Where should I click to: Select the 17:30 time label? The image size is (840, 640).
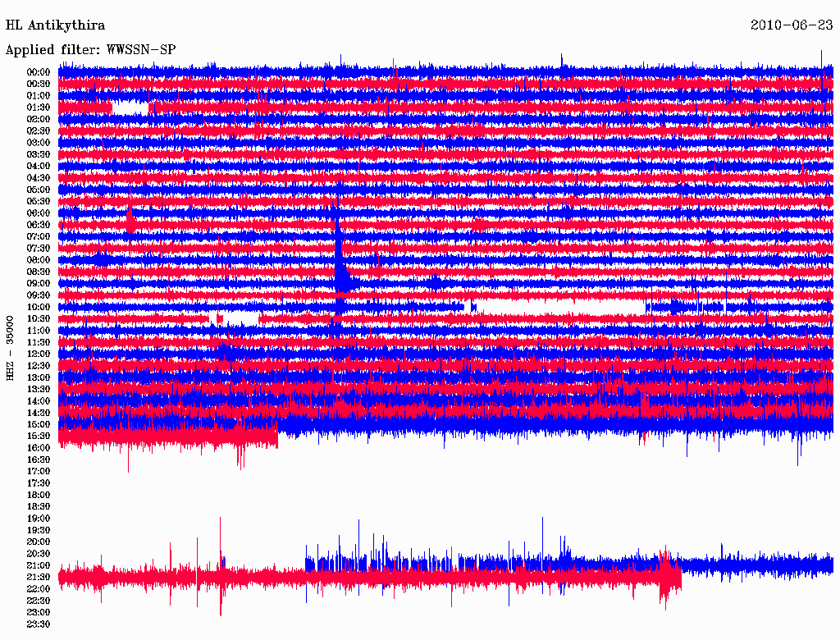[x=39, y=483]
